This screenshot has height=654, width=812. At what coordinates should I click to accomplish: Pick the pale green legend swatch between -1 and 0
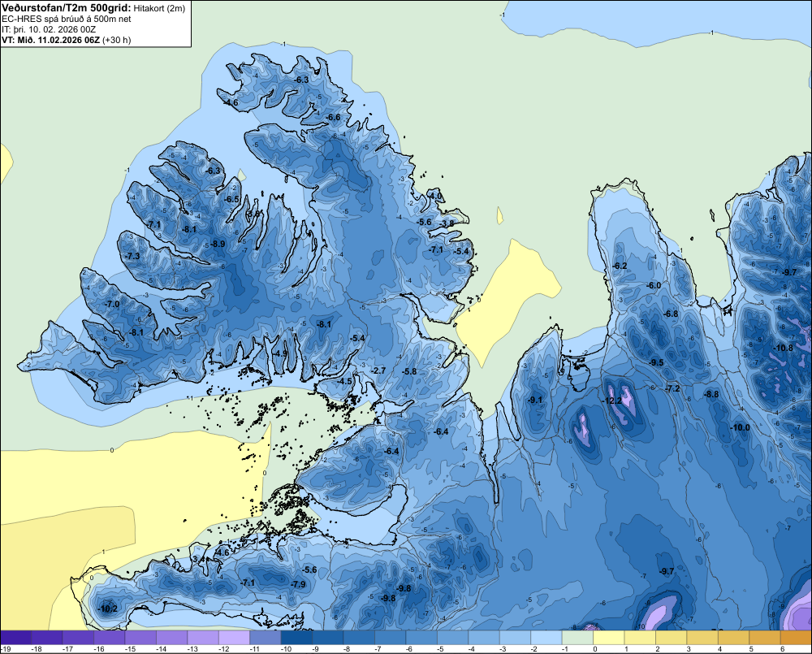click(577, 638)
